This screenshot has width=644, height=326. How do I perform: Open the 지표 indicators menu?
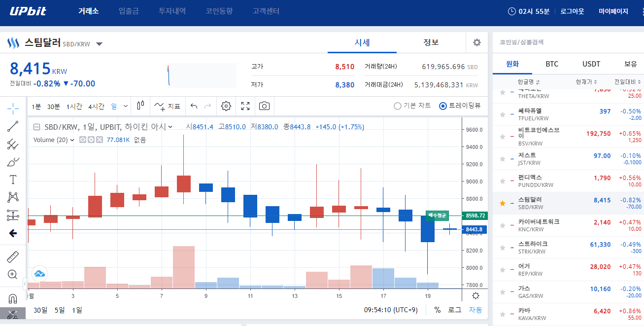point(168,106)
